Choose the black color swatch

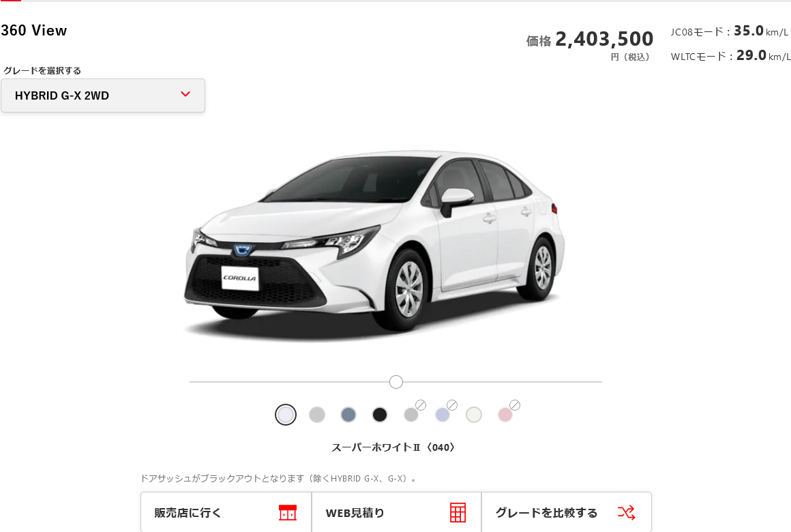tap(379, 415)
